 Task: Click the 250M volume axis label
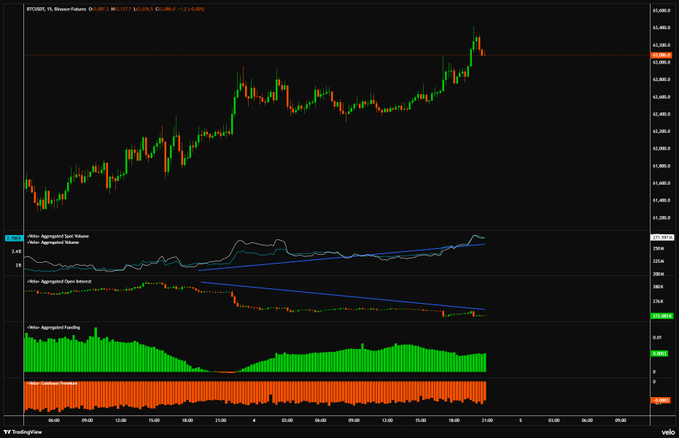(x=658, y=248)
